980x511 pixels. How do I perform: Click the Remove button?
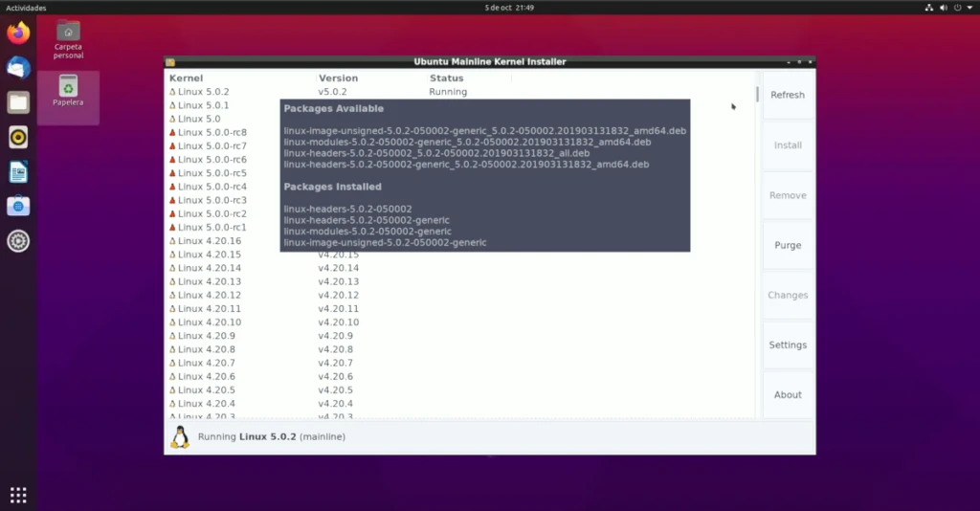point(788,195)
